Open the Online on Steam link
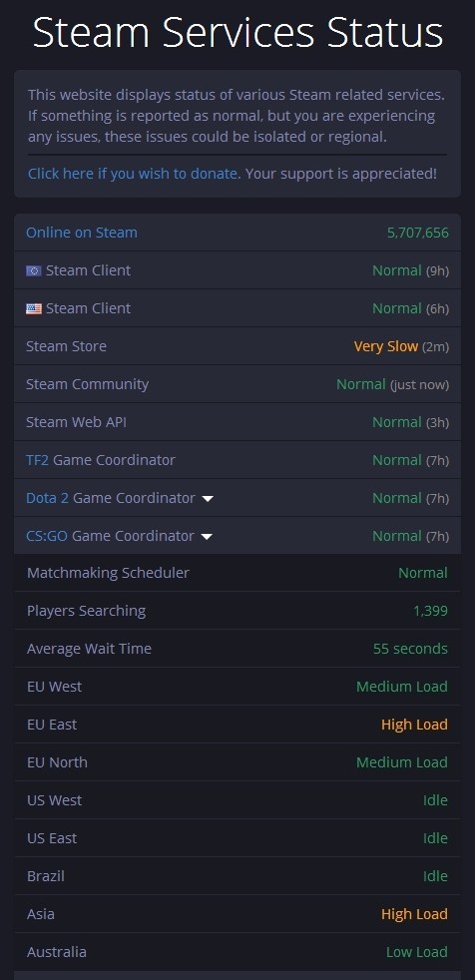The width and height of the screenshot is (475, 980). (x=81, y=233)
